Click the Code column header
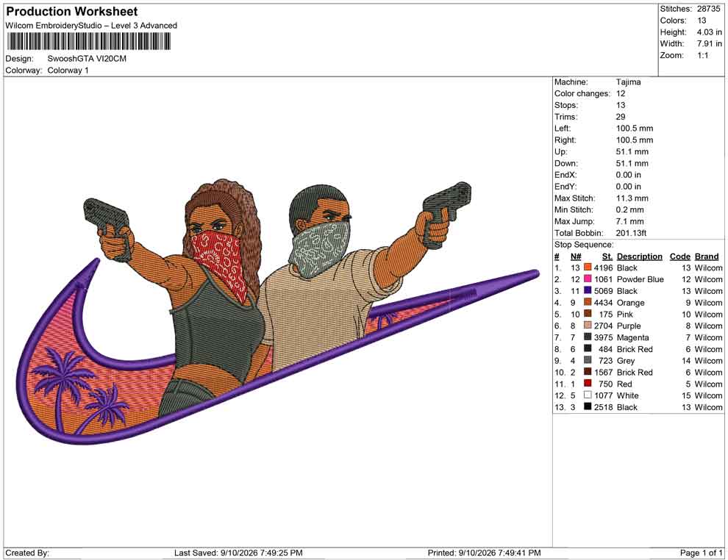The image size is (728, 560). [x=679, y=256]
